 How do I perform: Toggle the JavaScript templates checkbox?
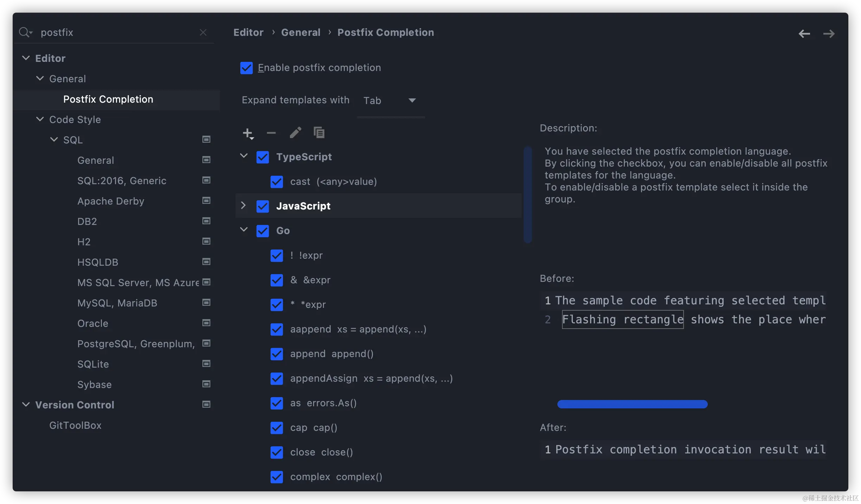click(263, 206)
